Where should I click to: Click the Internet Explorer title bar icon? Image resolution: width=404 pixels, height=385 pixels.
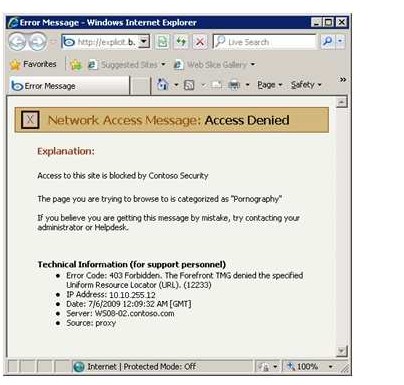tap(13, 22)
